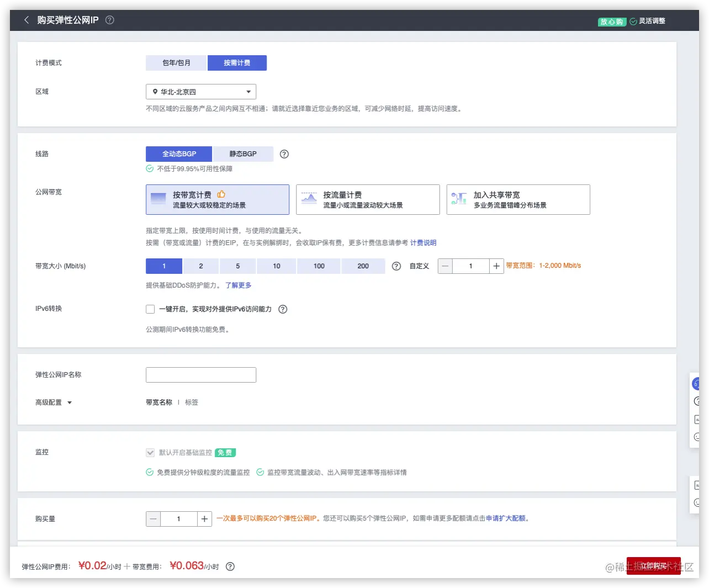Screen dimensions: 709x588
Task: Select 包年/包月 billing mode
Action: click(x=176, y=63)
